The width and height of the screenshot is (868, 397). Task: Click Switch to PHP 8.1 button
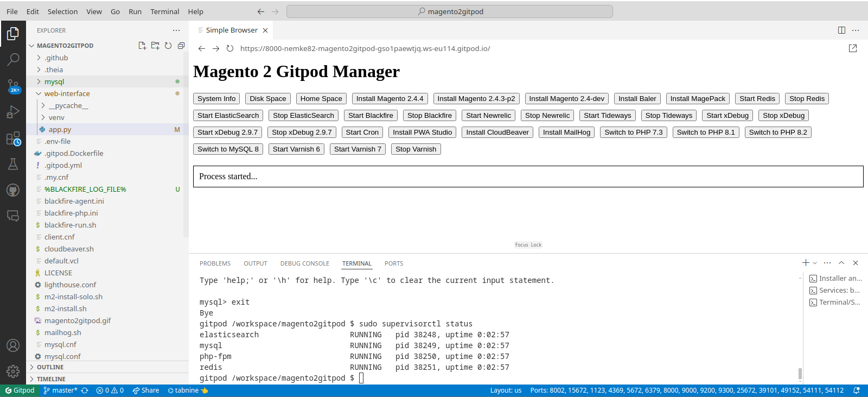tap(705, 133)
